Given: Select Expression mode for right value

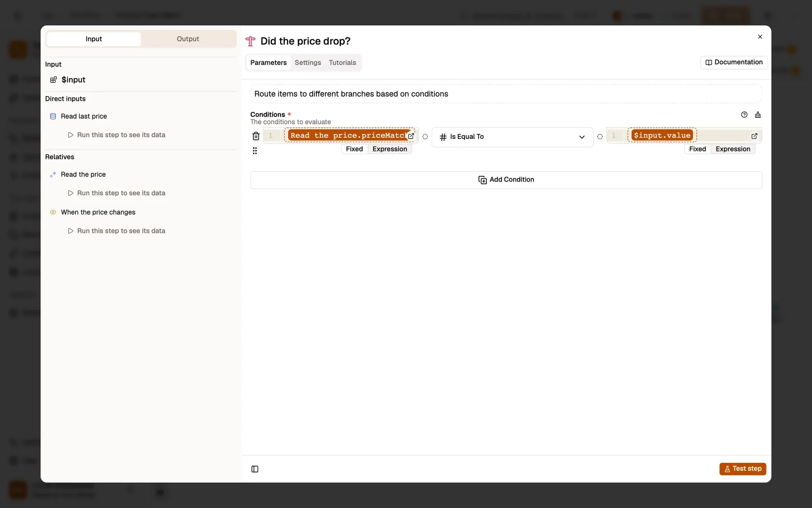Looking at the screenshot, I should [733, 149].
